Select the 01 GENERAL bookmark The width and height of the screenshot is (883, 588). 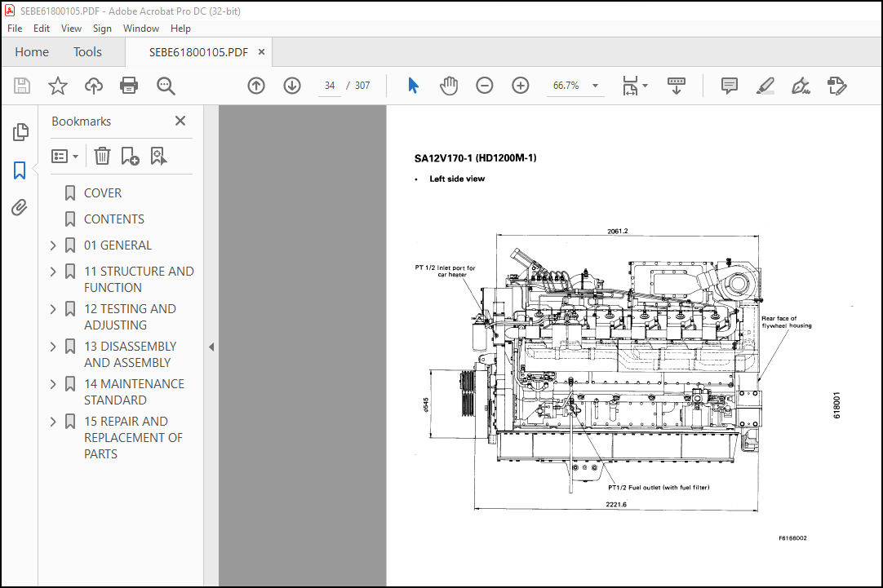tap(118, 245)
